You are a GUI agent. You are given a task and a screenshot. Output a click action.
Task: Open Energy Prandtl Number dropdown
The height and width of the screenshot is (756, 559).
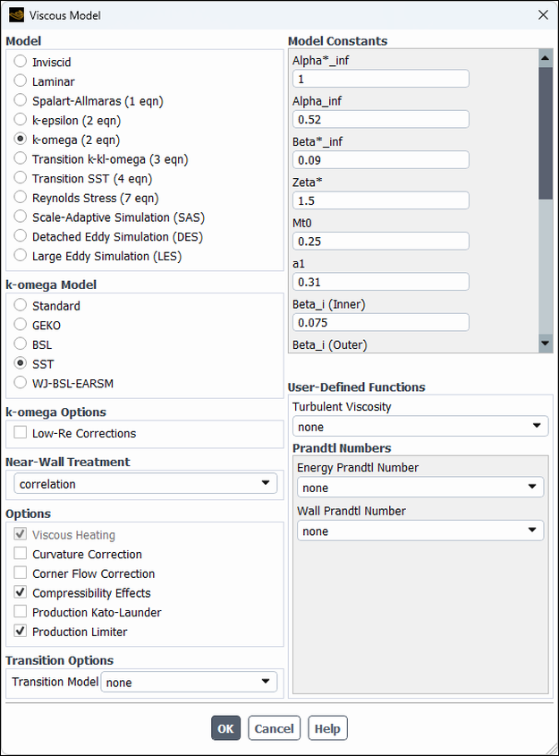[420, 488]
